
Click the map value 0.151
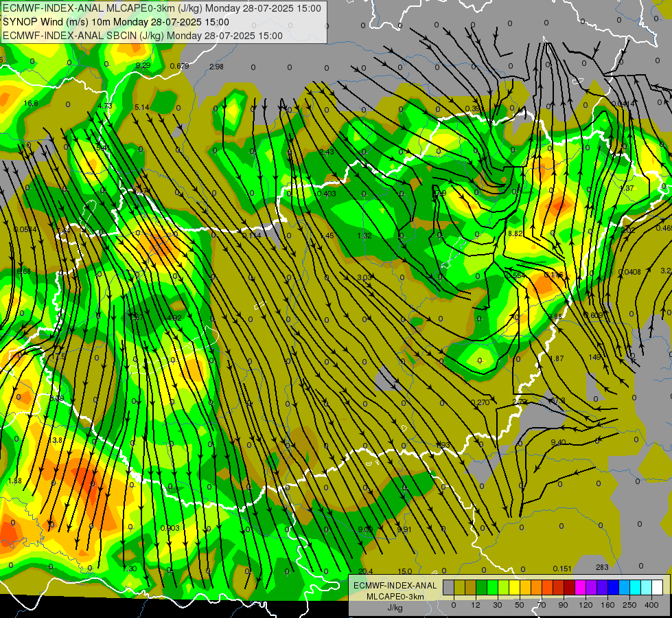562,569
